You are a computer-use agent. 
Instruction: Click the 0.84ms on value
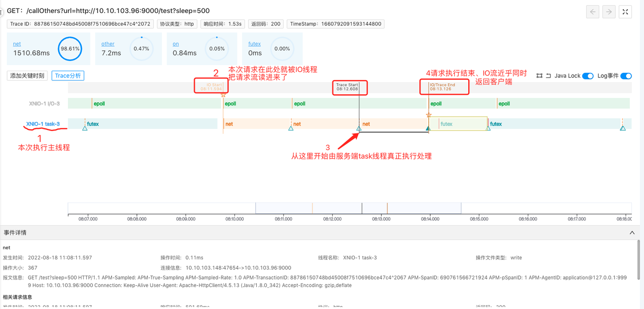pyautogui.click(x=185, y=53)
